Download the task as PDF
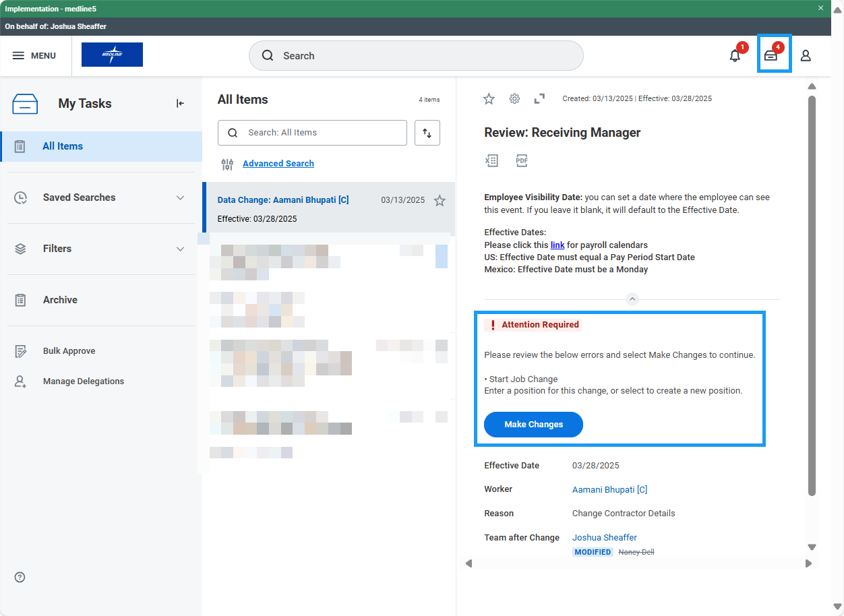This screenshot has width=844, height=616. (522, 160)
